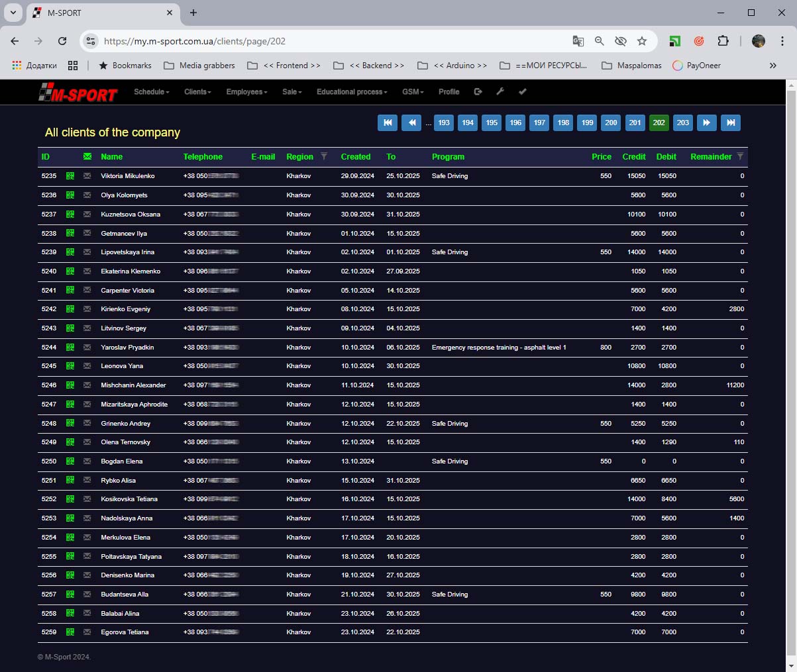
Task: Open the wrench settings icon in the navbar
Action: coord(500,92)
